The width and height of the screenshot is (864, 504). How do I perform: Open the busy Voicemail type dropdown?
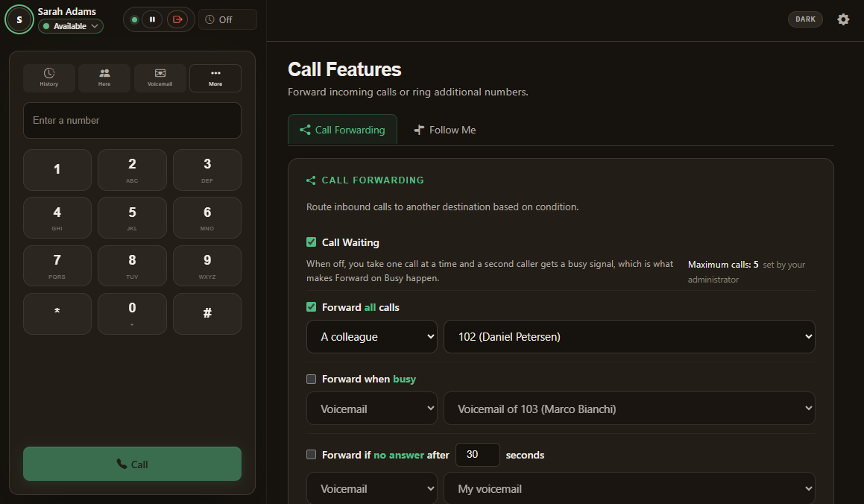tap(372, 408)
